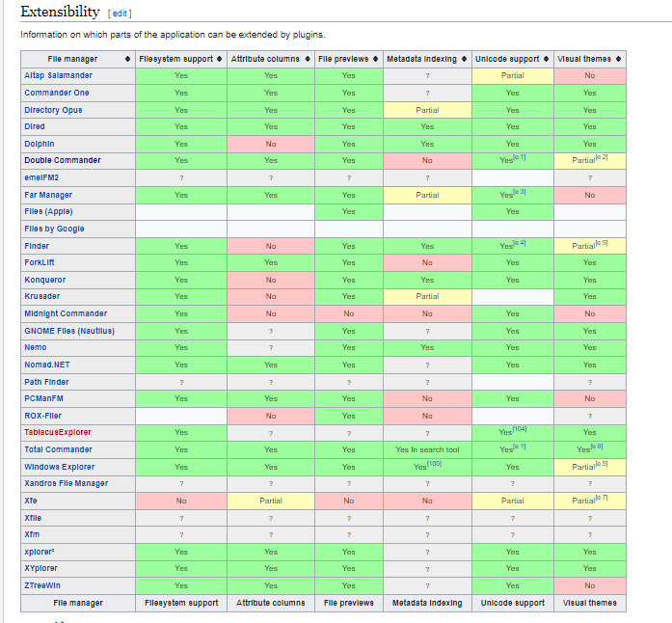Sort by Filesystem support column arrows
This screenshot has width=672, height=623.
[219, 59]
